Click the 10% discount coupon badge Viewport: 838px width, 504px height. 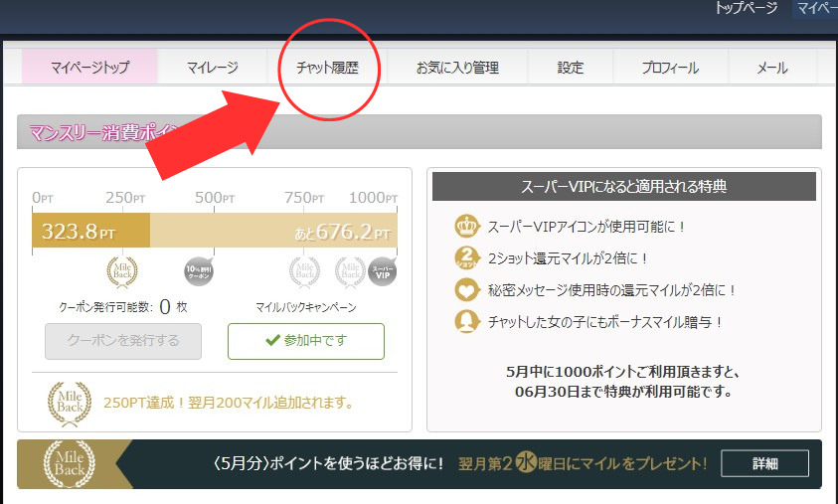click(199, 269)
